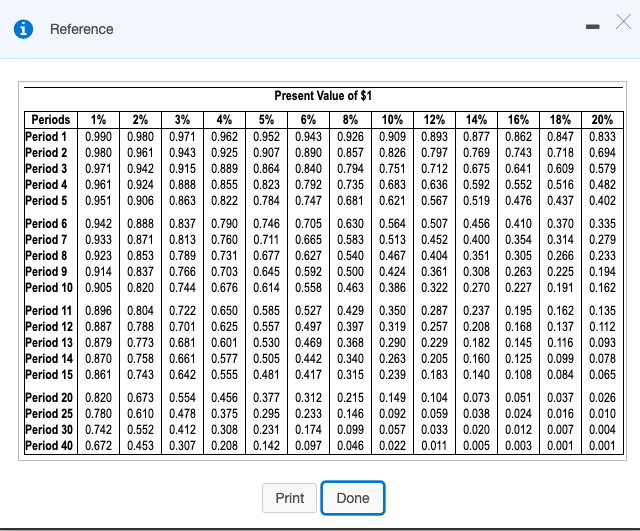Select the 5% column header
The image size is (640, 531).
pos(267,120)
